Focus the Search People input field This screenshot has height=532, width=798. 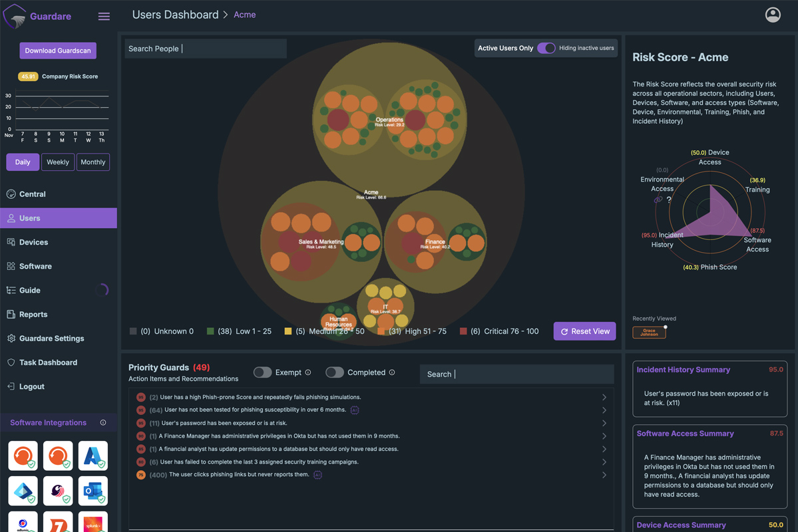coord(206,49)
